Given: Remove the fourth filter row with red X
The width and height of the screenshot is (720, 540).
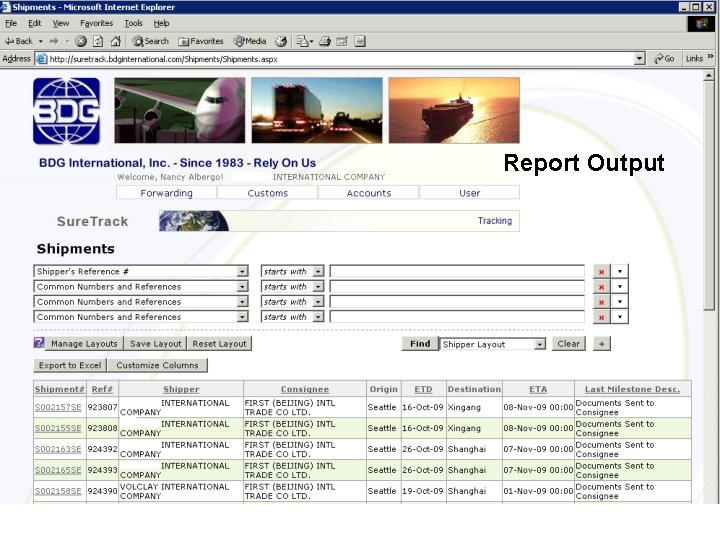Looking at the screenshot, I should [x=601, y=317].
